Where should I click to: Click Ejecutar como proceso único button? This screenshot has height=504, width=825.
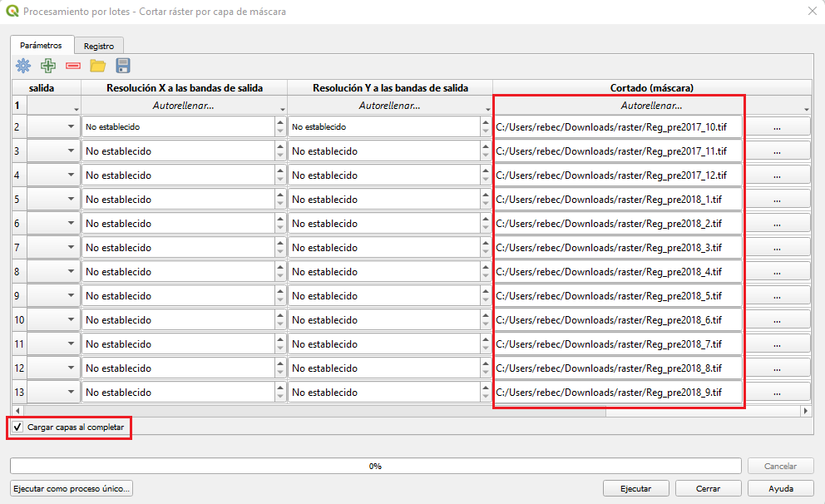tap(71, 488)
